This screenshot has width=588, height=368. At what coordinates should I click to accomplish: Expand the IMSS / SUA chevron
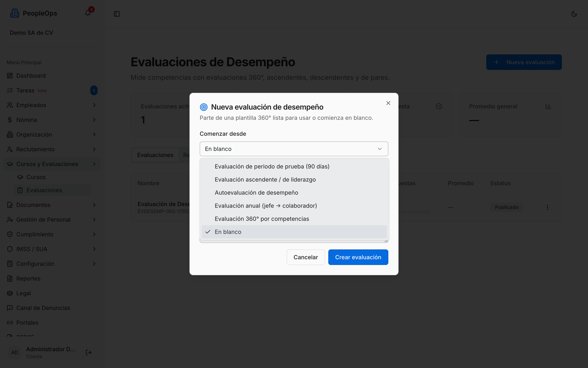[x=94, y=249]
